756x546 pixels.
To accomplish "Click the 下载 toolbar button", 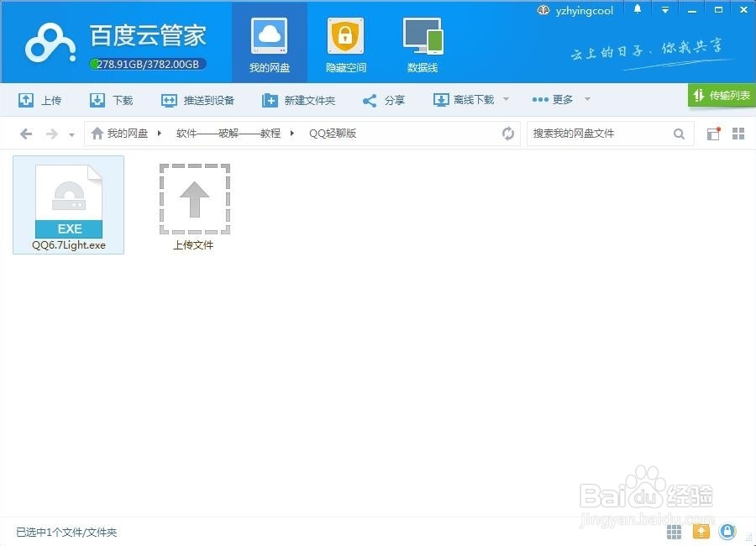I will click(x=112, y=100).
